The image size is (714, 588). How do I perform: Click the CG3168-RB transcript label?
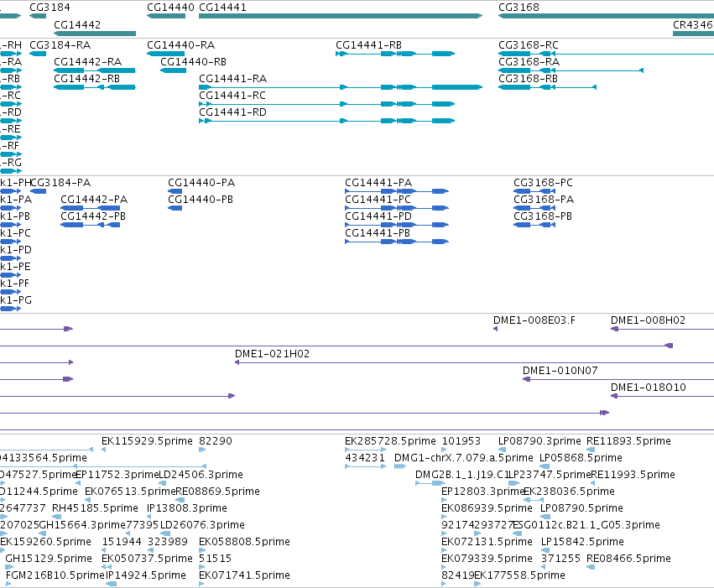point(529,79)
